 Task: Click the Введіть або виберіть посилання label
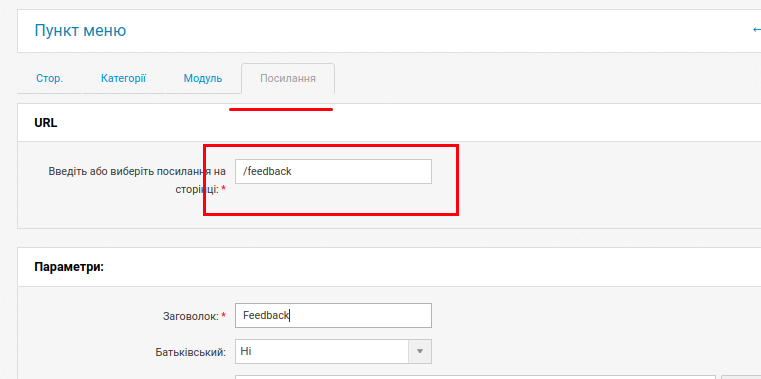137,181
